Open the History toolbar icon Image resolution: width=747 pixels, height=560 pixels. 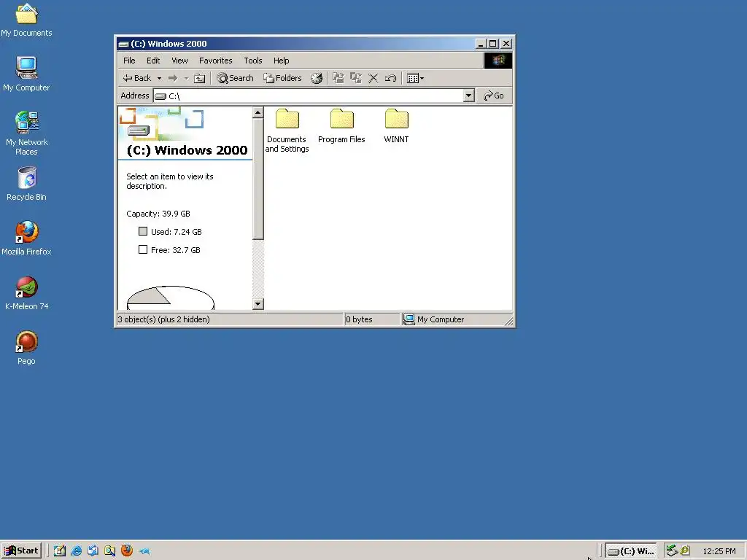point(317,78)
